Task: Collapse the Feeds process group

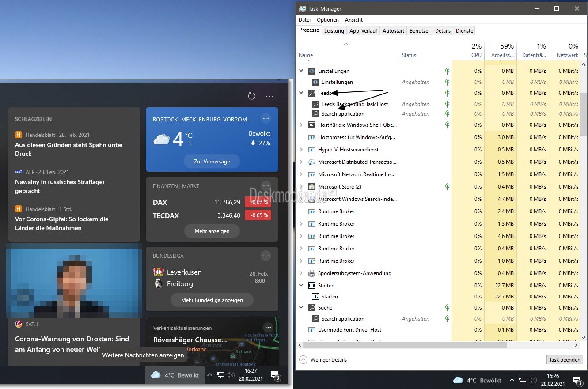Action: click(x=301, y=93)
